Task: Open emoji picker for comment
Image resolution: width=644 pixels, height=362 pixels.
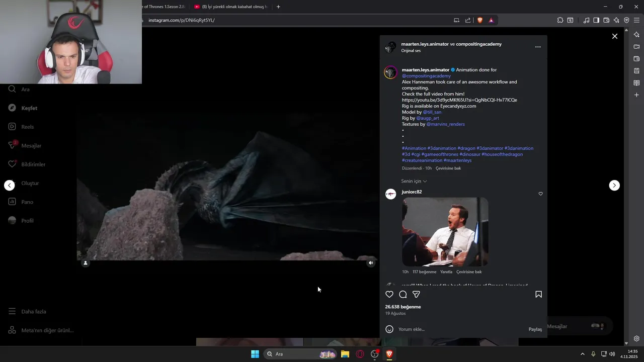Action: coord(389,329)
